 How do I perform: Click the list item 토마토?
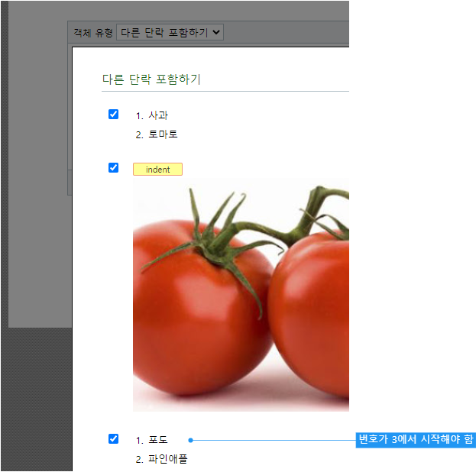[x=163, y=134]
